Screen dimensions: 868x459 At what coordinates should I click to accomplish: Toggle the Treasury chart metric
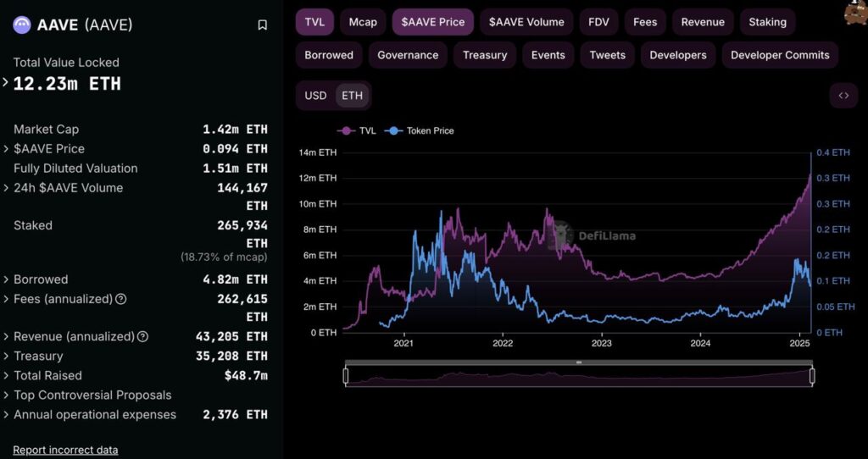point(485,55)
